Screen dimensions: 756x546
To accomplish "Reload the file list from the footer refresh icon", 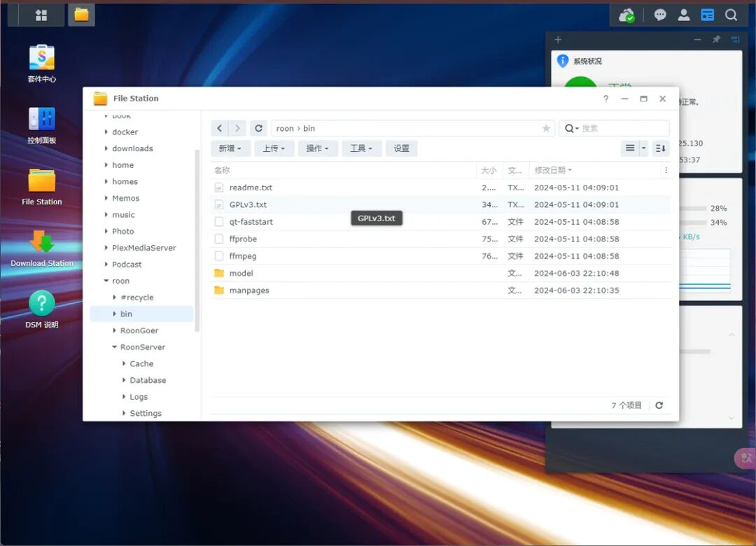I will click(x=659, y=405).
